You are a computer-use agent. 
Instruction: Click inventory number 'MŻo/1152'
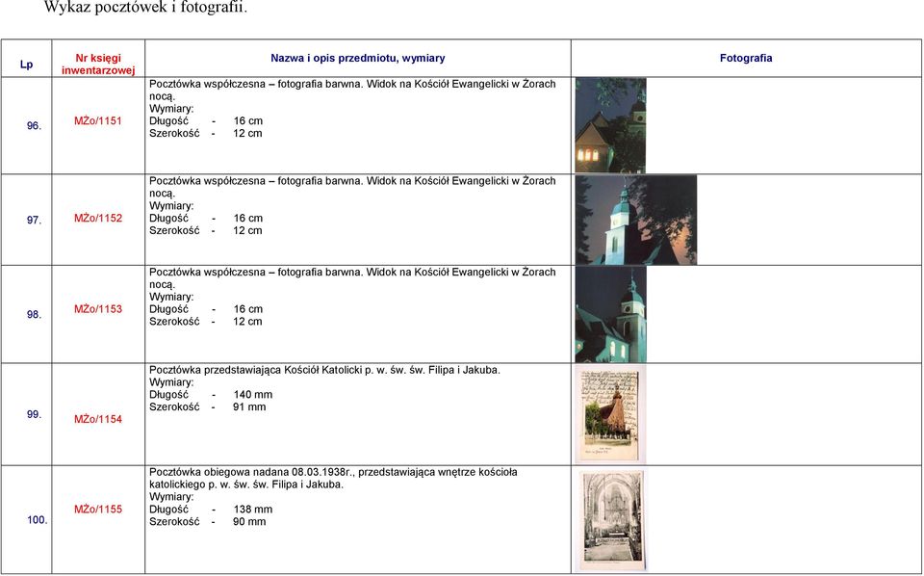[98, 218]
